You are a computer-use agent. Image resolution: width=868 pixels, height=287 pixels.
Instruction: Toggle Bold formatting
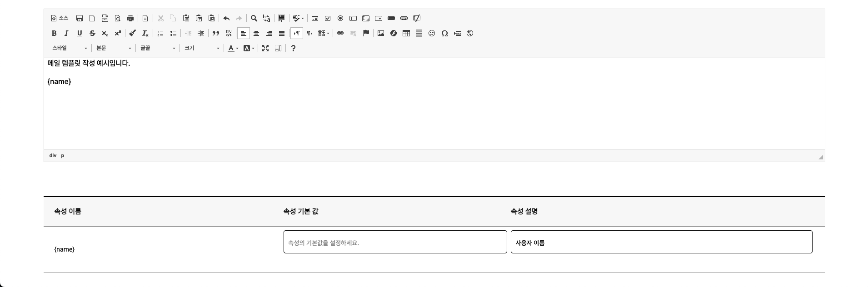pos(54,33)
